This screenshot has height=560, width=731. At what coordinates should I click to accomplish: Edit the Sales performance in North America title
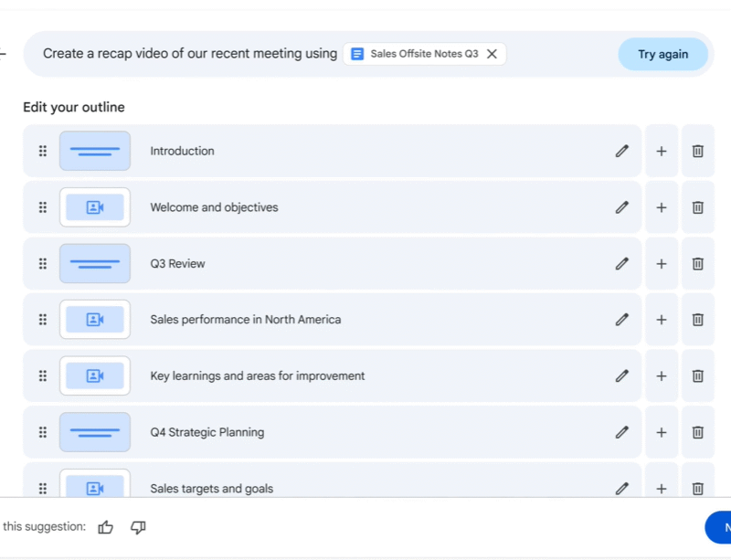[622, 320]
